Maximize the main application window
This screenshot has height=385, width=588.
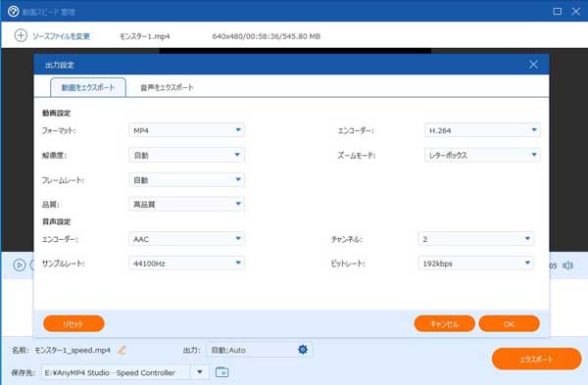(x=558, y=11)
